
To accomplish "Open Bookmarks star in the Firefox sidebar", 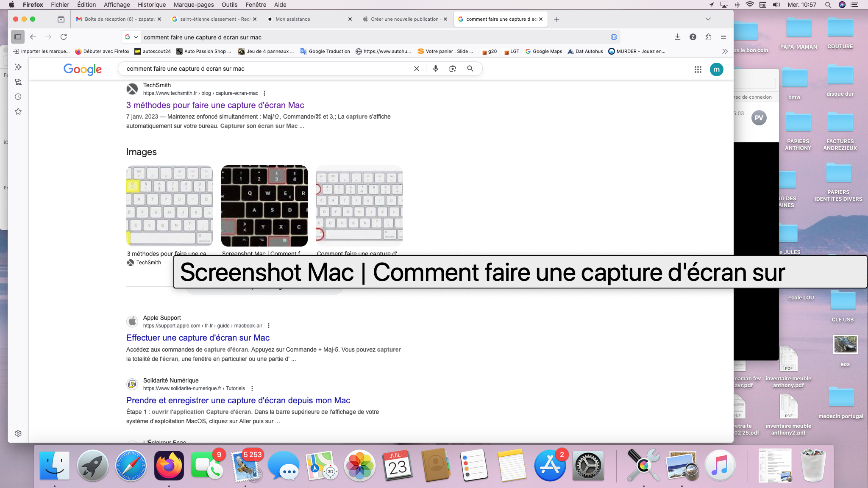I will click(18, 111).
